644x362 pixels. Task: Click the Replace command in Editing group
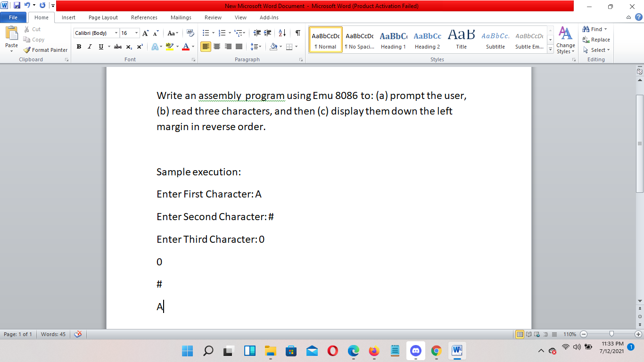click(596, 40)
